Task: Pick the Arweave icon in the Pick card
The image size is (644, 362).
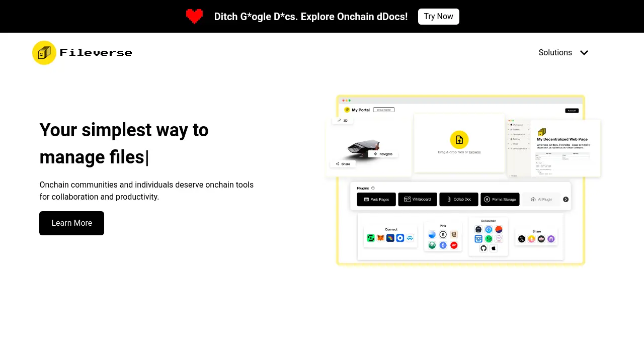Action: pos(443,234)
